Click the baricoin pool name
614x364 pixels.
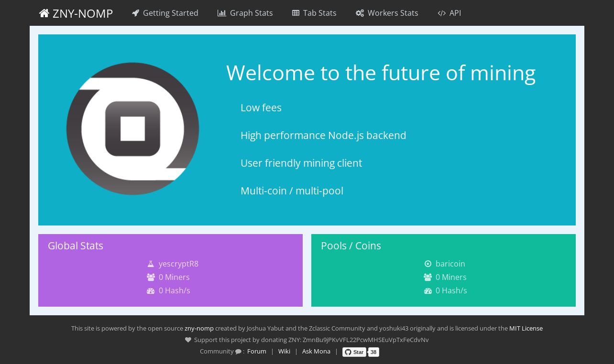pos(450,264)
